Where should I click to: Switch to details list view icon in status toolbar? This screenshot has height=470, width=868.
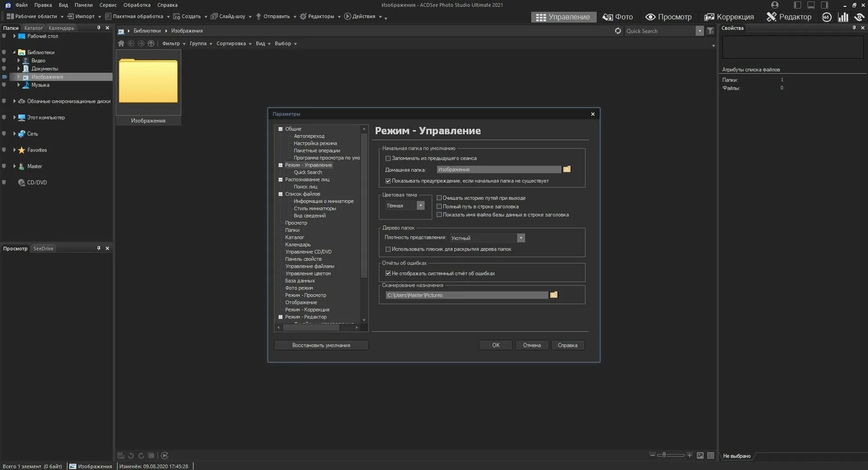pyautogui.click(x=711, y=456)
